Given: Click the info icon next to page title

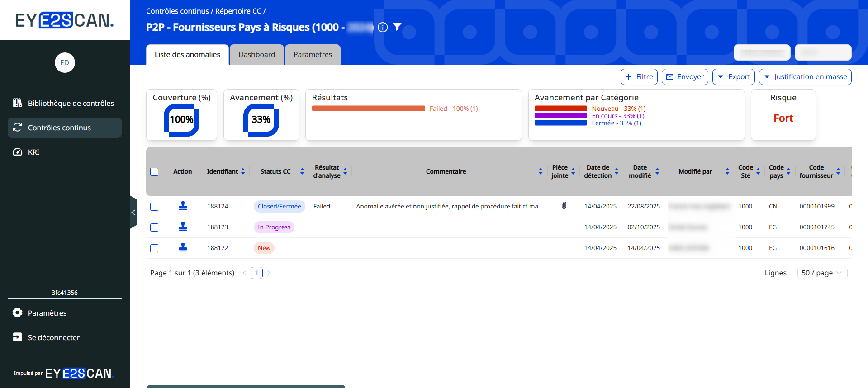Looking at the screenshot, I should [x=383, y=27].
